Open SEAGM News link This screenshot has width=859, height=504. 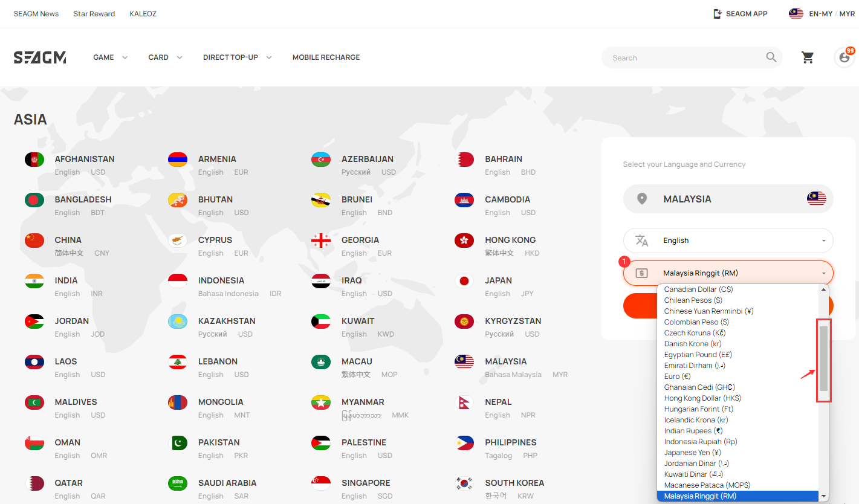(36, 14)
